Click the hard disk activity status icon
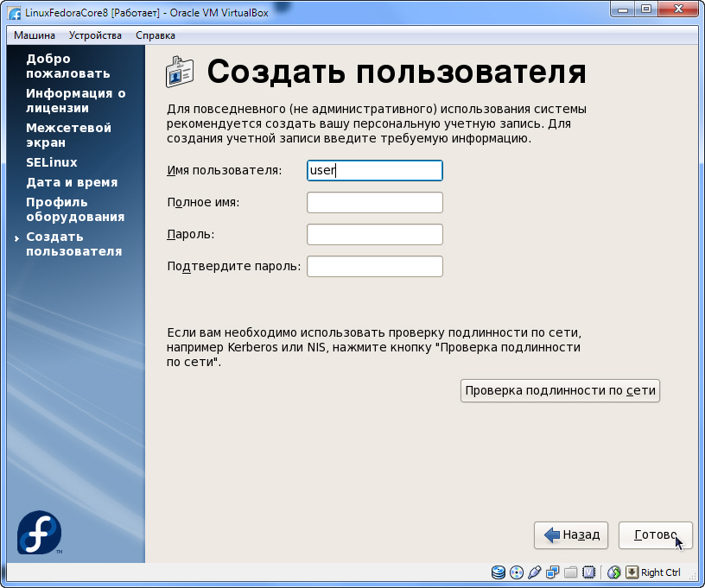Viewport: 705px width, 588px height. point(499,572)
